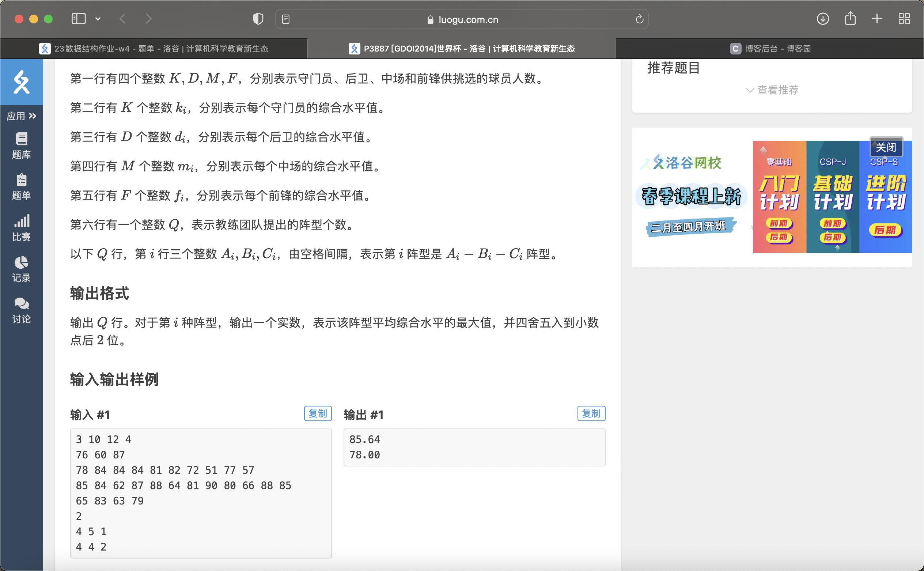The height and width of the screenshot is (571, 924).
Task: Open the 讨论 discussion section
Action: point(22,310)
